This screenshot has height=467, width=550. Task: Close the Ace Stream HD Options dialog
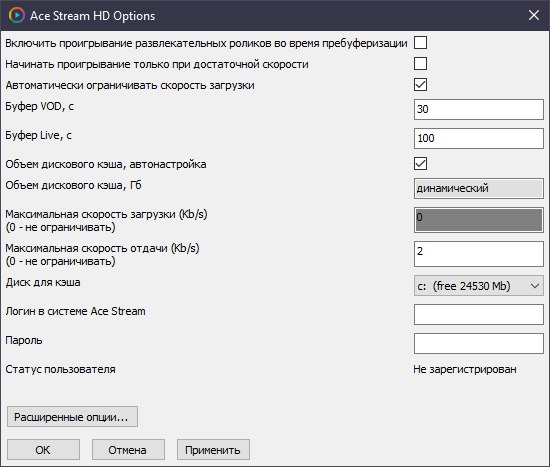pyautogui.click(x=534, y=15)
